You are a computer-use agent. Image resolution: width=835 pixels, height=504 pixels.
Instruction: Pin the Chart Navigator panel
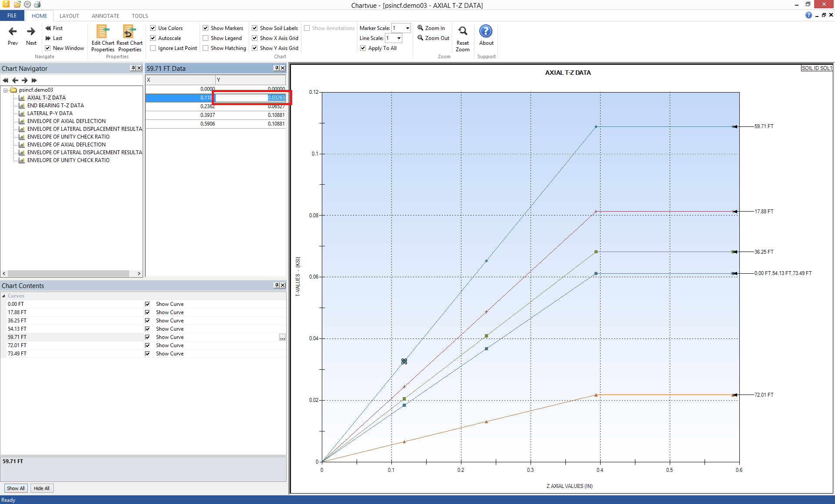[133, 68]
